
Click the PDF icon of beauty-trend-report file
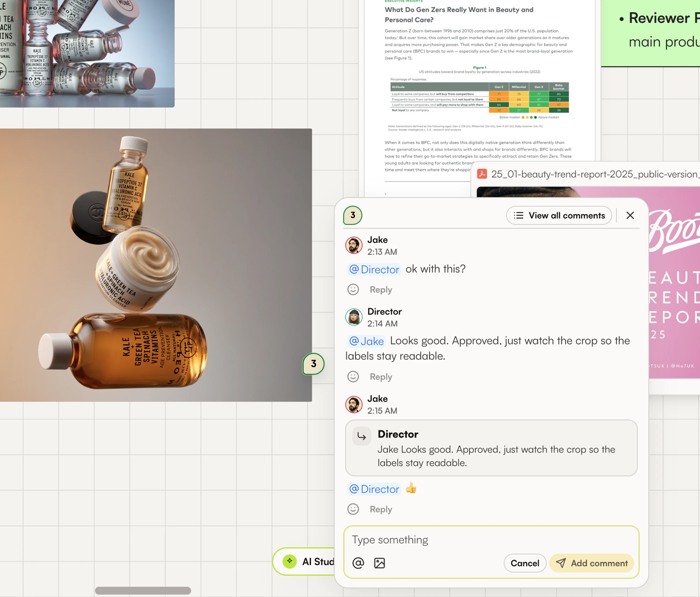pyautogui.click(x=482, y=174)
